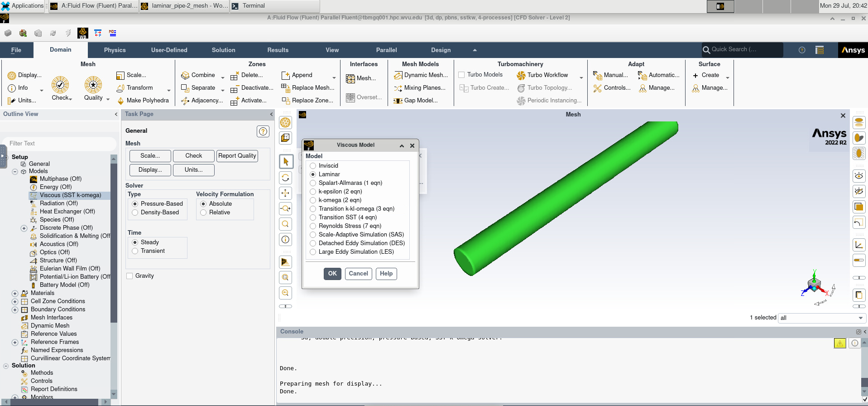
Task: Activate rotate view tool
Action: pos(286,178)
